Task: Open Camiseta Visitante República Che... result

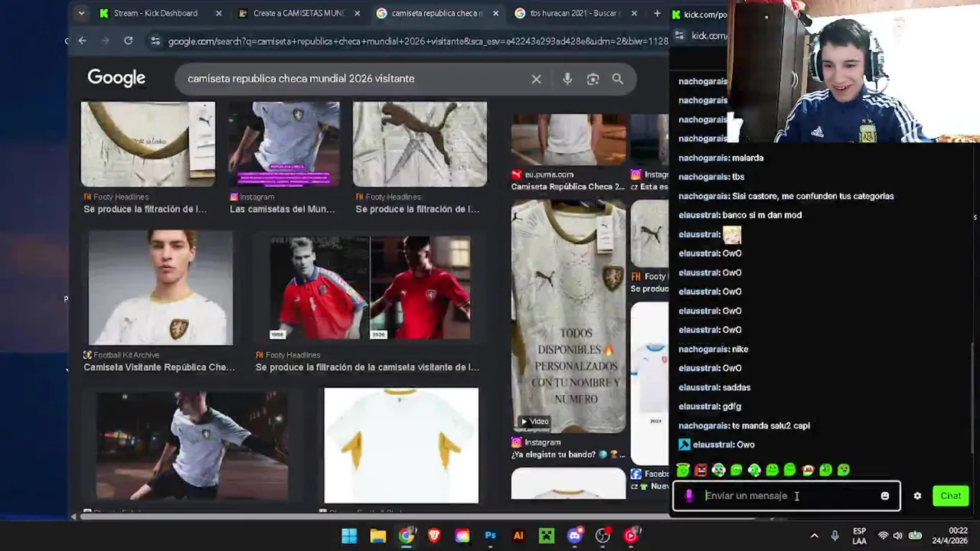Action: 159,367
